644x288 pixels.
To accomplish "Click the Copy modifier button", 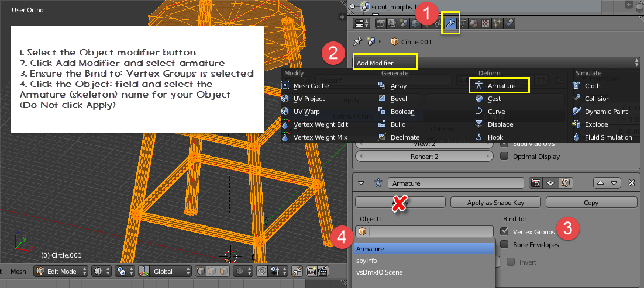I will click(x=591, y=202).
